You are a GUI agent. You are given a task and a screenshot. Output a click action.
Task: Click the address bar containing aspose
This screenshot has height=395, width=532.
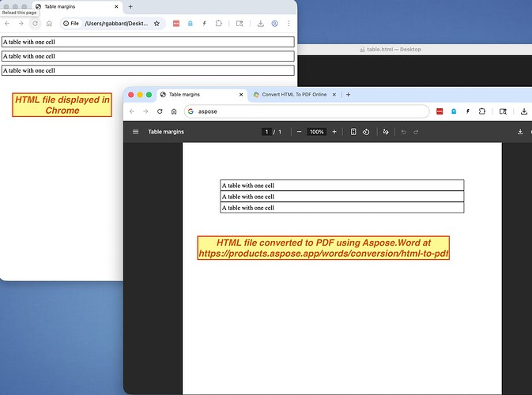(308, 111)
